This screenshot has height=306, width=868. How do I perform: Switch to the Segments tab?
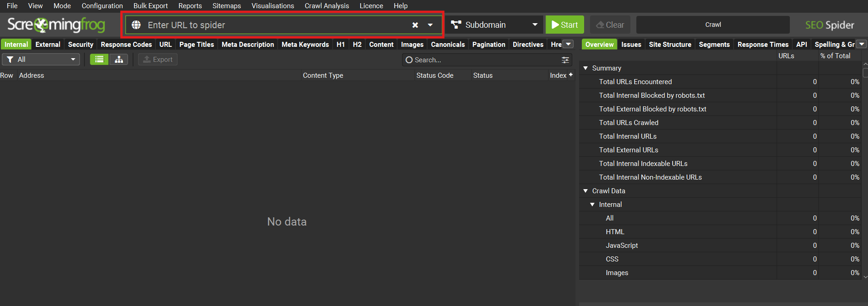(714, 45)
